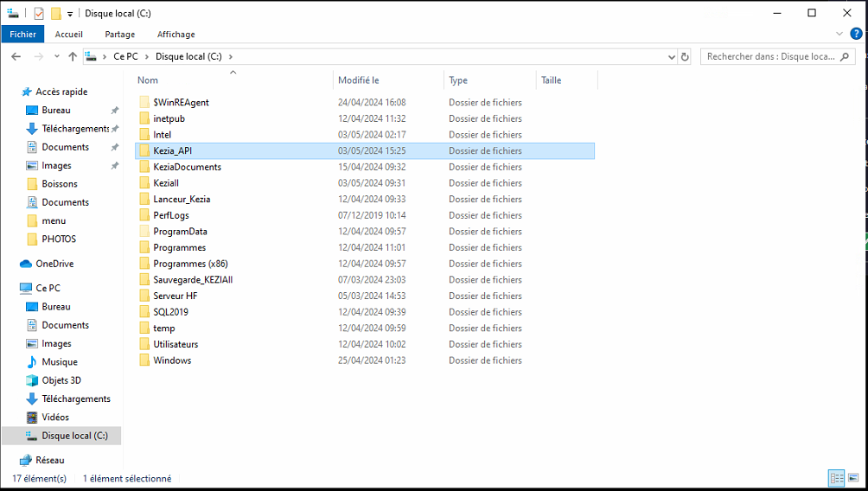Open Quick Access toolbar customize dropdown
Viewport: 868px width, 491px height.
tap(70, 14)
